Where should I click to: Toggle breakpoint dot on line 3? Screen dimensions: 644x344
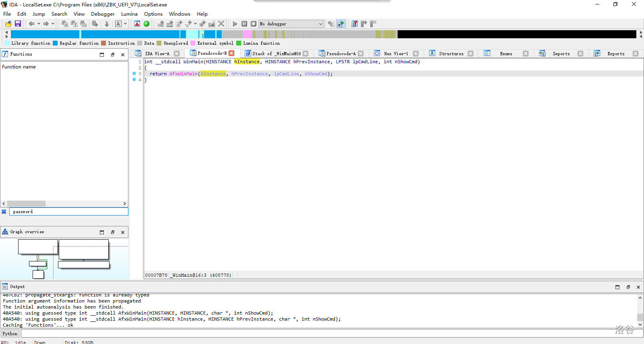134,74
